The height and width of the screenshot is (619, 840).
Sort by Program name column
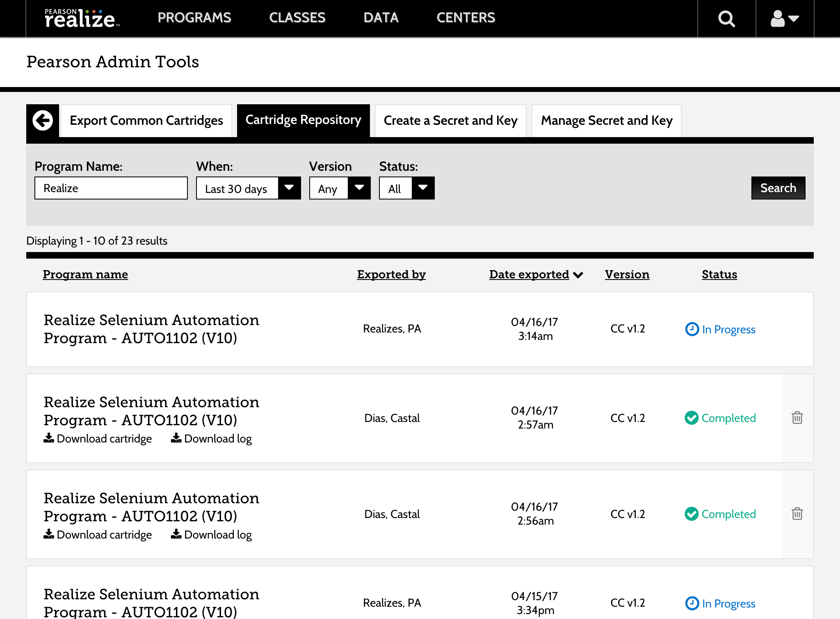point(85,275)
